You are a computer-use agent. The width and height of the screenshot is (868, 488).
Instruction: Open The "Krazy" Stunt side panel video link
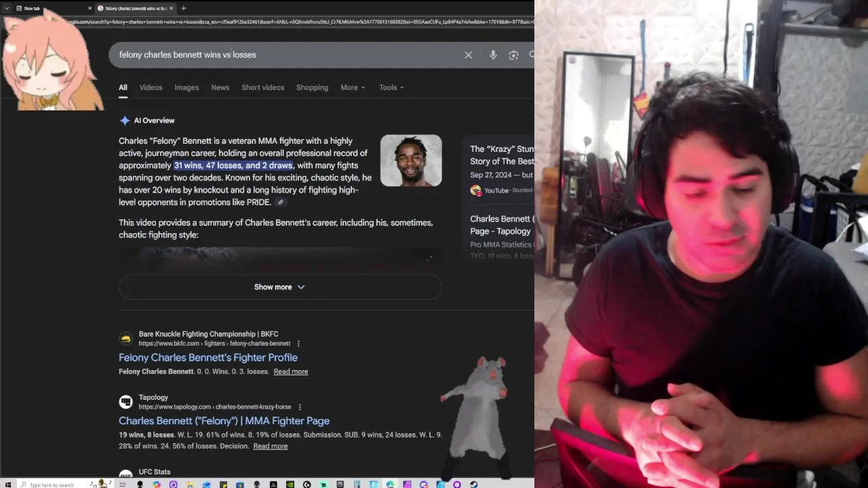point(502,155)
